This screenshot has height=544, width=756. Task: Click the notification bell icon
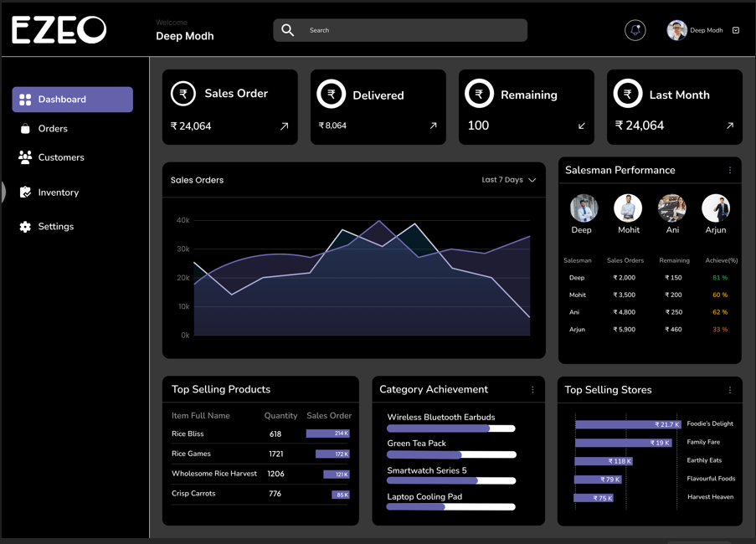pos(635,30)
